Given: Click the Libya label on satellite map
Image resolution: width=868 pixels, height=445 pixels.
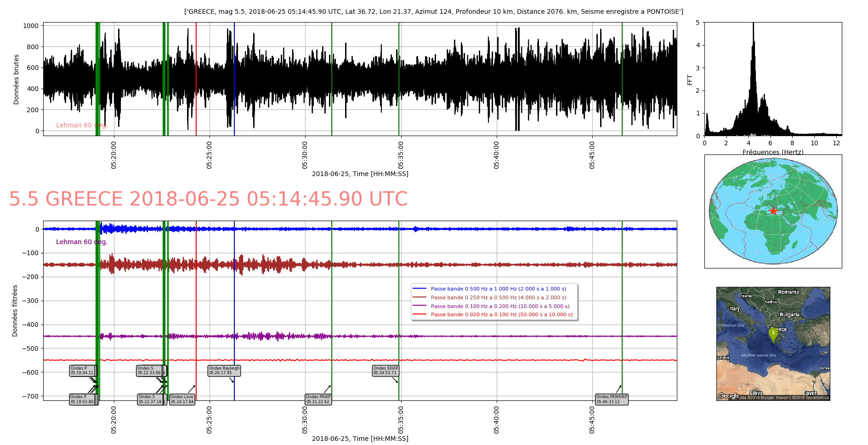Looking at the screenshot, I should pos(756,393).
